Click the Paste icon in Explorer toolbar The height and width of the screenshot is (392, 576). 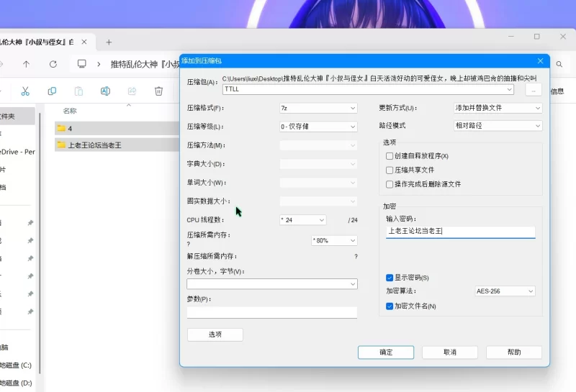(78, 91)
